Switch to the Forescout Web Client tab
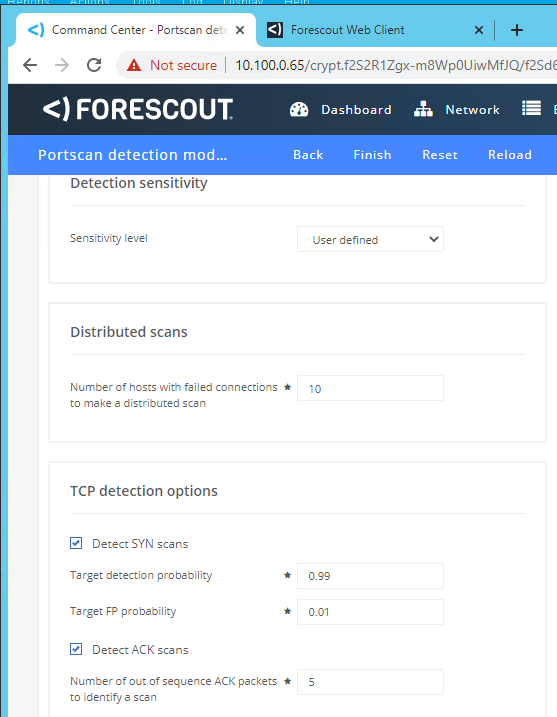This screenshot has width=557, height=717. (375, 30)
